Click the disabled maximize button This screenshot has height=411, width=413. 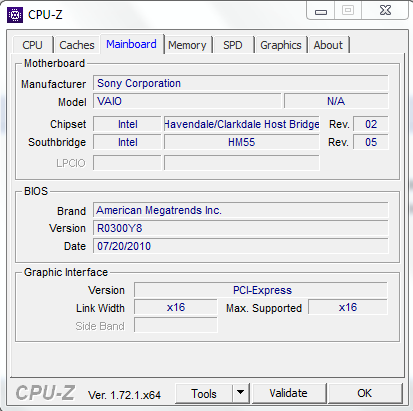[x=348, y=11]
